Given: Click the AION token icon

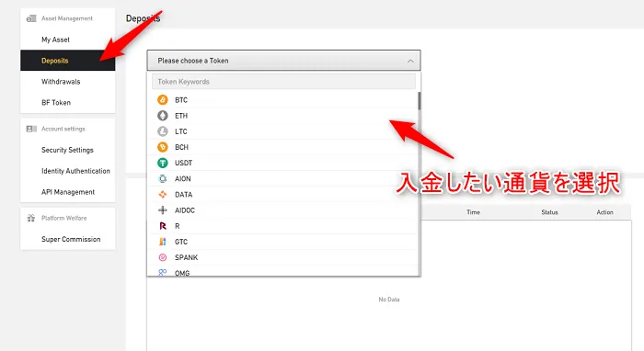Looking at the screenshot, I should [x=163, y=178].
